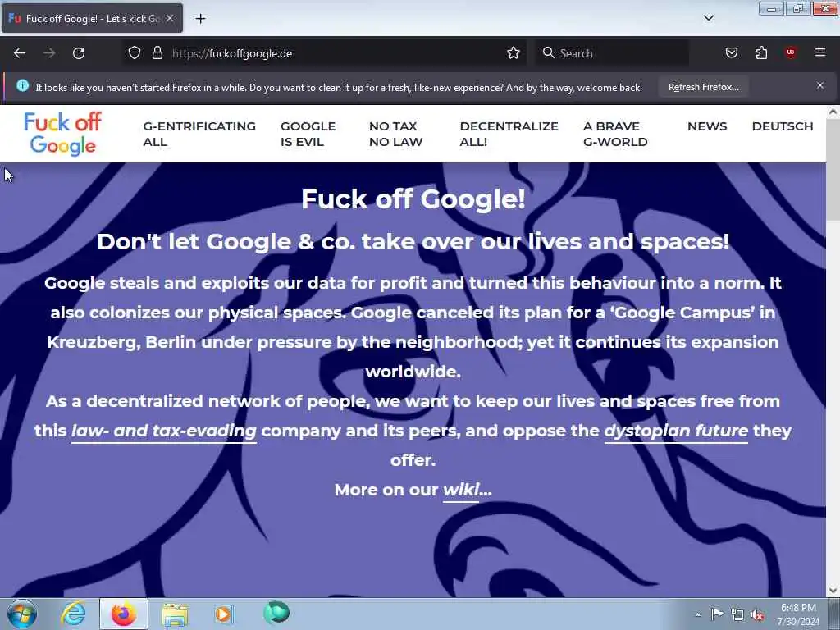Launch Internet Explorer from taskbar

(x=73, y=614)
